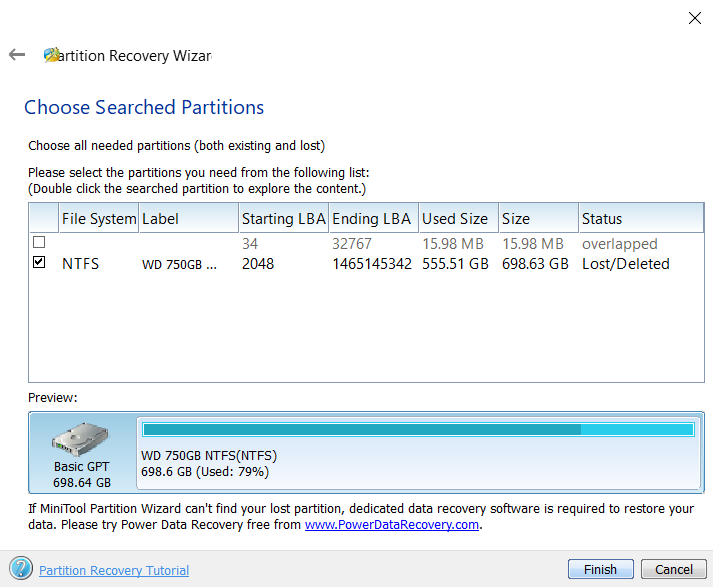Click the overlapped status cell
713x587 pixels.
tap(620, 244)
